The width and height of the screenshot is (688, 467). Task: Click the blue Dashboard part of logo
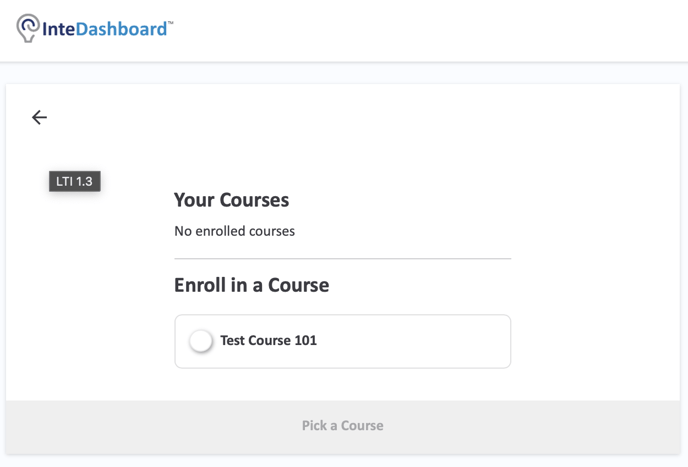pyautogui.click(x=121, y=29)
